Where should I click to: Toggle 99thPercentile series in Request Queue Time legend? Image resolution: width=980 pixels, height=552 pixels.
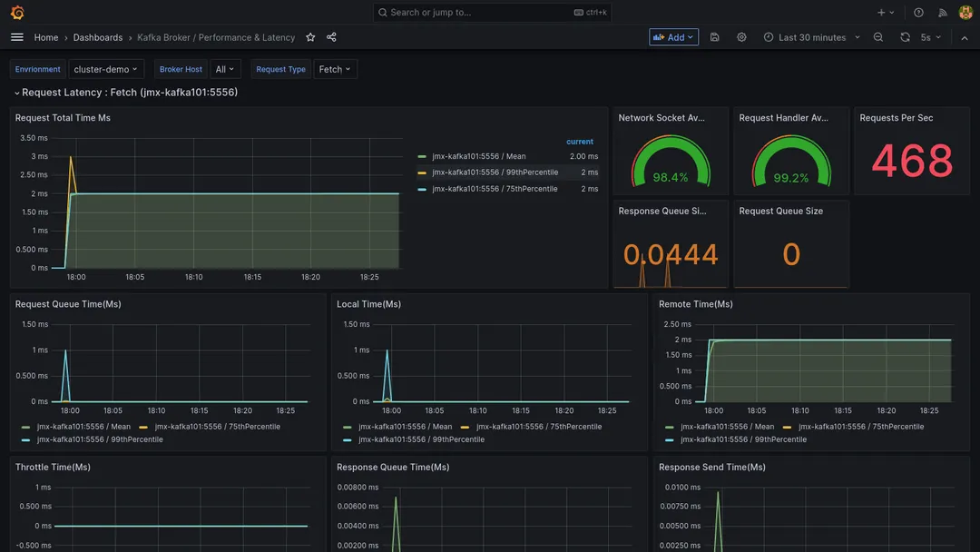[99, 439]
